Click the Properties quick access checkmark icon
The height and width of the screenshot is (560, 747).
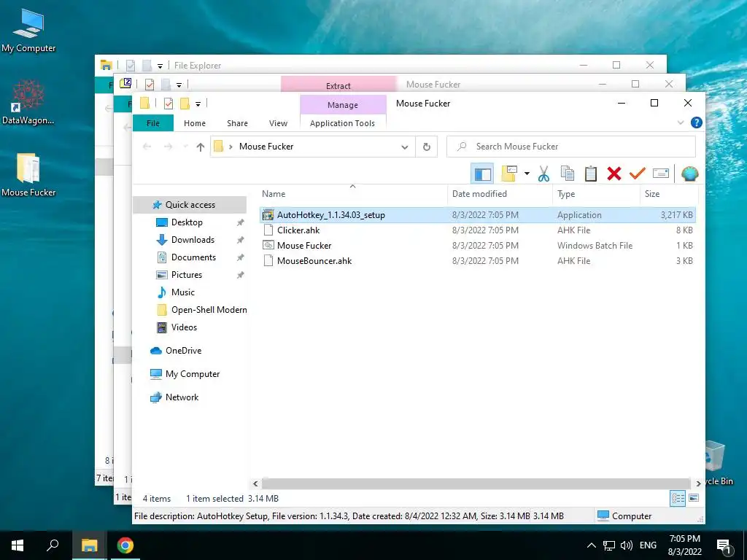coord(169,104)
